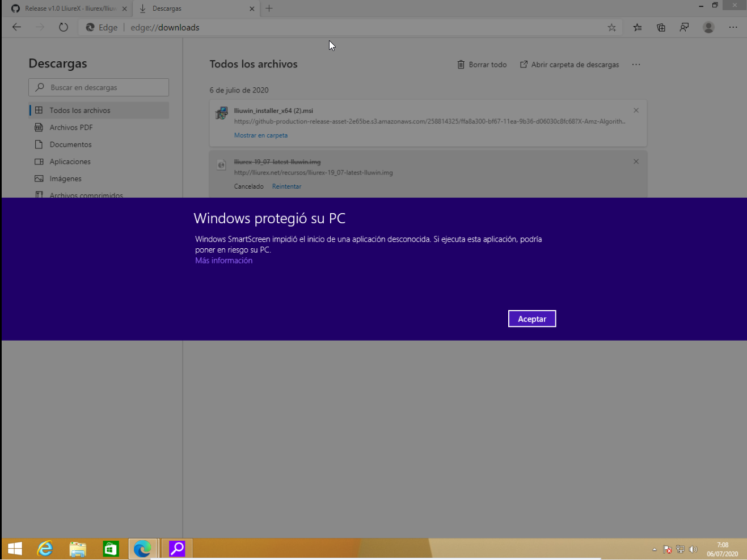This screenshot has height=560, width=747.
Task: Remove lliuwin_installer_x64 download entry with its X
Action: click(636, 111)
